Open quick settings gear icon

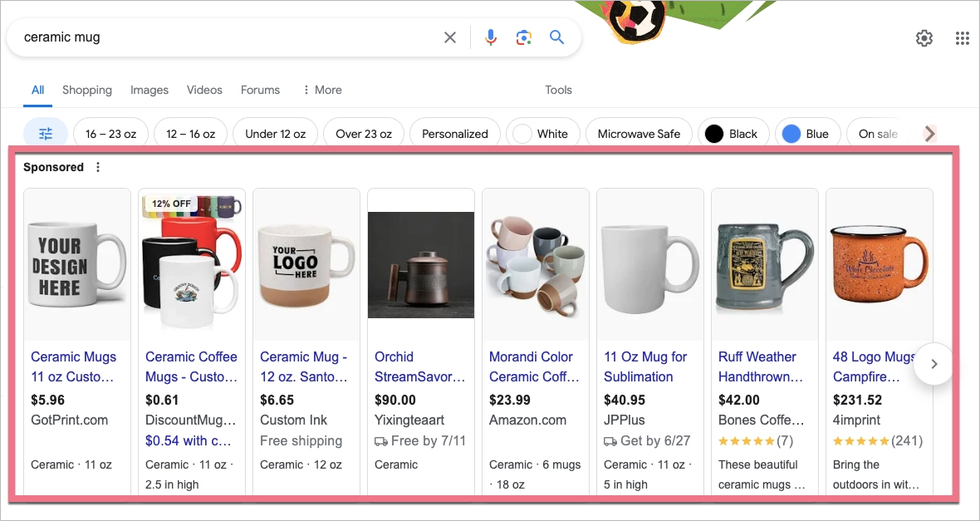[x=924, y=37]
